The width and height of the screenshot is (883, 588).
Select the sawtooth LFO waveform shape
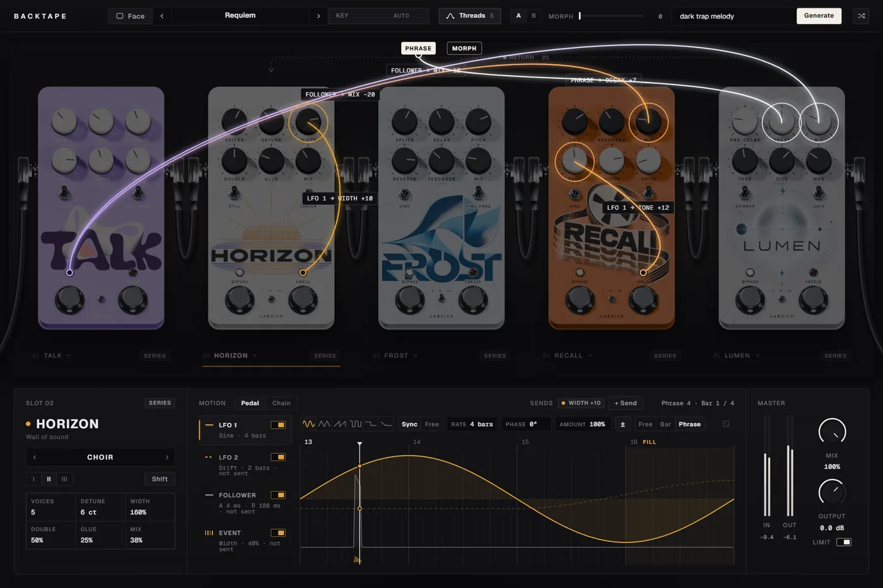click(340, 424)
